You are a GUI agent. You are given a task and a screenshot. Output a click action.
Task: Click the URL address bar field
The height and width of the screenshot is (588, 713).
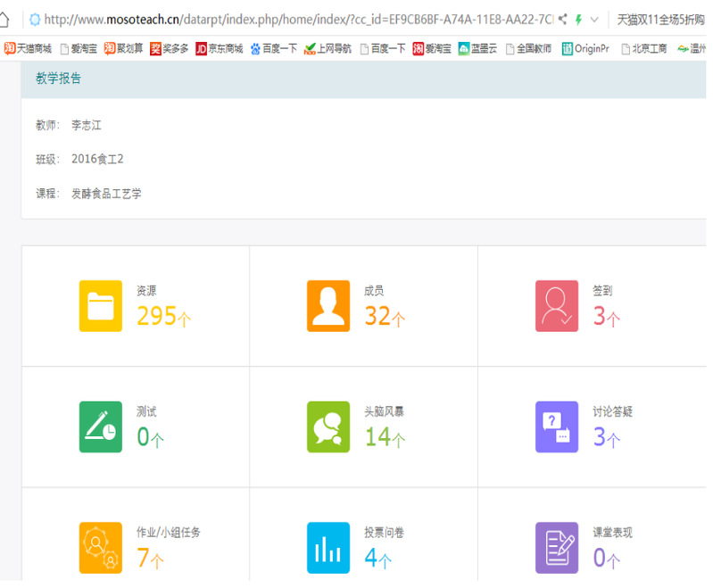[294, 19]
